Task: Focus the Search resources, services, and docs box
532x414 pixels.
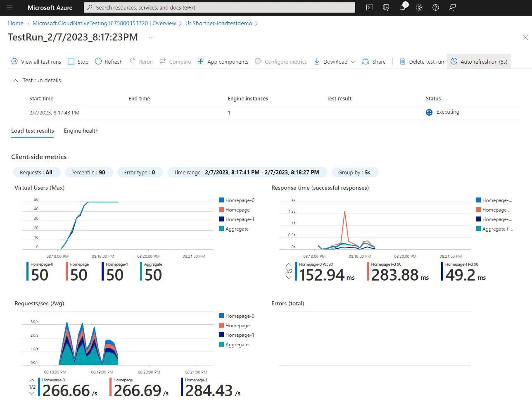Action: [x=219, y=7]
